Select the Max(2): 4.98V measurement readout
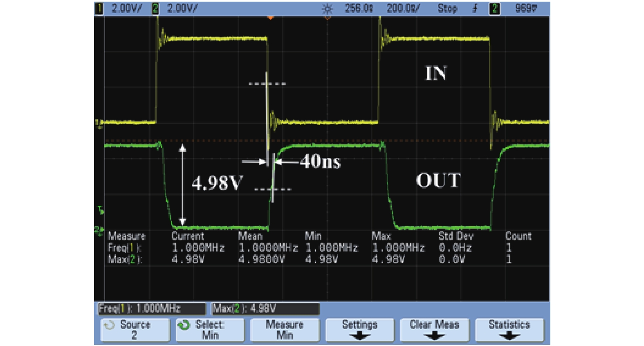The width and height of the screenshot is (644, 346). point(265,309)
